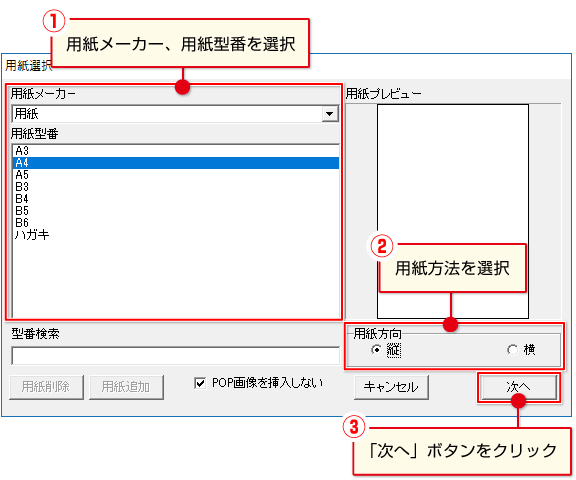The height and width of the screenshot is (480, 576).
Task: Click the 用紙追加 button
Action: point(126,387)
